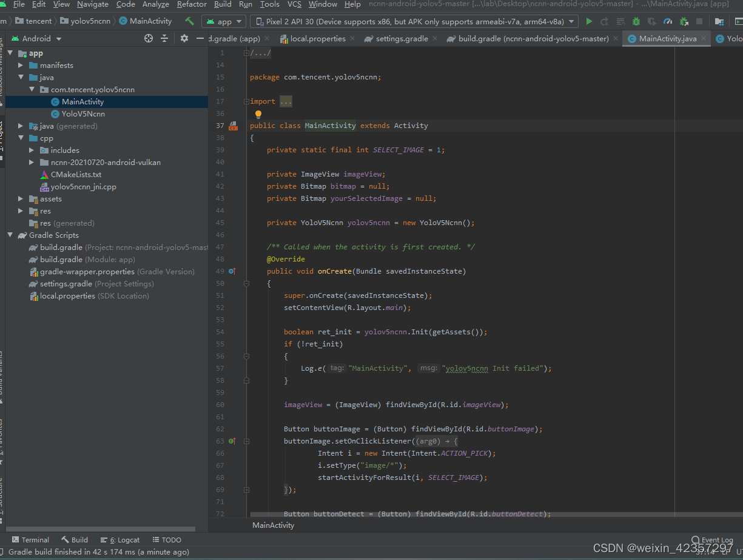Expand the java (generated) folder

[21, 126]
